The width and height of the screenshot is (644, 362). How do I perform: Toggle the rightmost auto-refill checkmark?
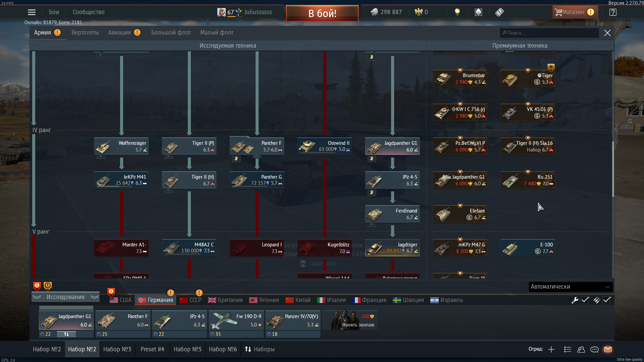pos(607,300)
